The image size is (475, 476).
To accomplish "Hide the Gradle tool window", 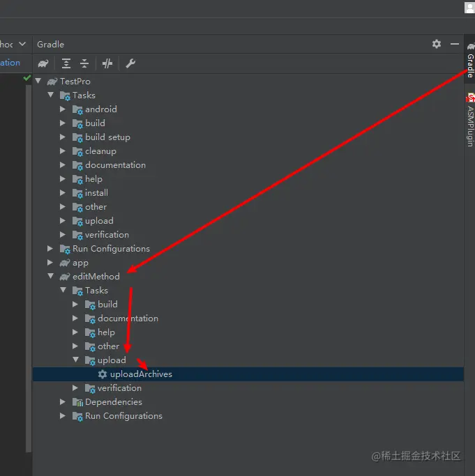I will click(x=455, y=44).
